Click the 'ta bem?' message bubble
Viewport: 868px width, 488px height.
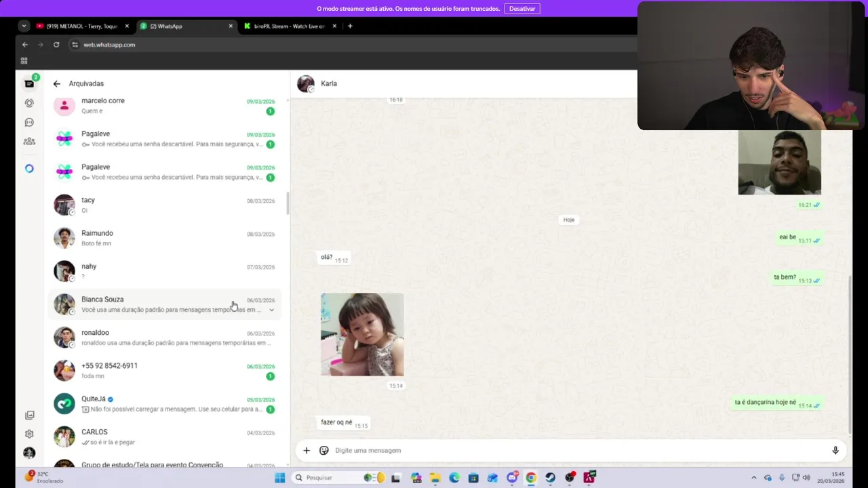[x=797, y=278]
